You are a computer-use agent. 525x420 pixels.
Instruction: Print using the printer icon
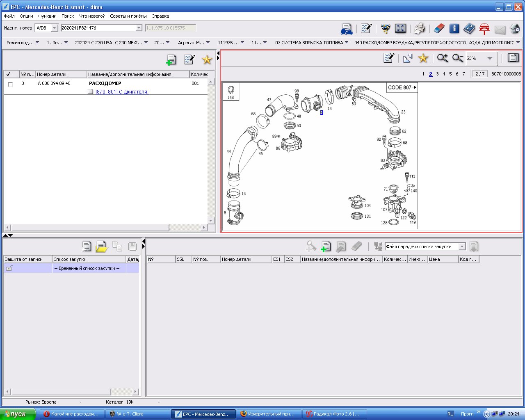(x=419, y=28)
